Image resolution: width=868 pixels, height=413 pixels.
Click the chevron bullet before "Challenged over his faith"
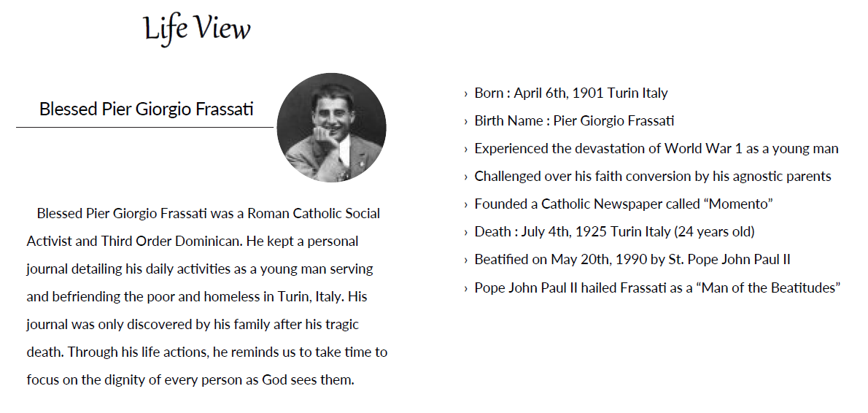pyautogui.click(x=465, y=177)
